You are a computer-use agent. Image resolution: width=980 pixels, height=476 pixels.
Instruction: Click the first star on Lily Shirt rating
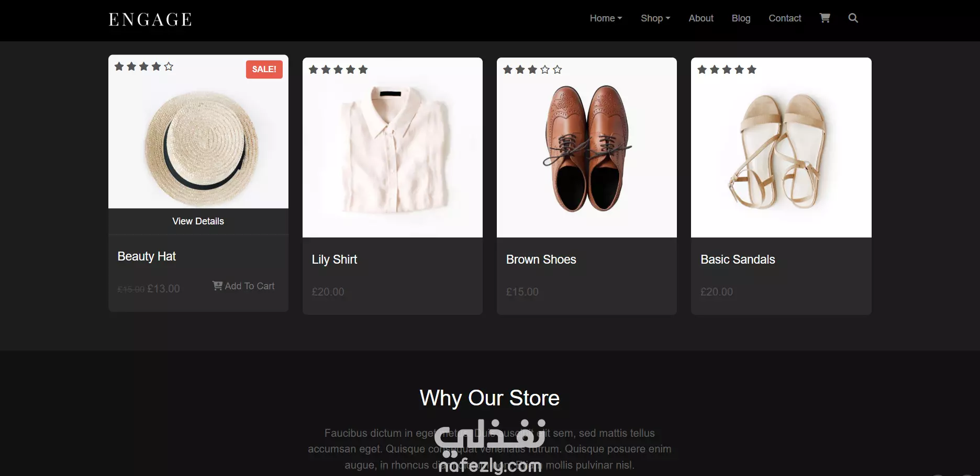tap(314, 70)
